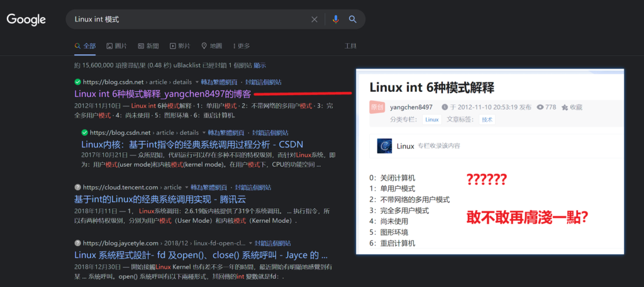Switch to the 地圖 tab
The height and width of the screenshot is (287, 644).
211,46
